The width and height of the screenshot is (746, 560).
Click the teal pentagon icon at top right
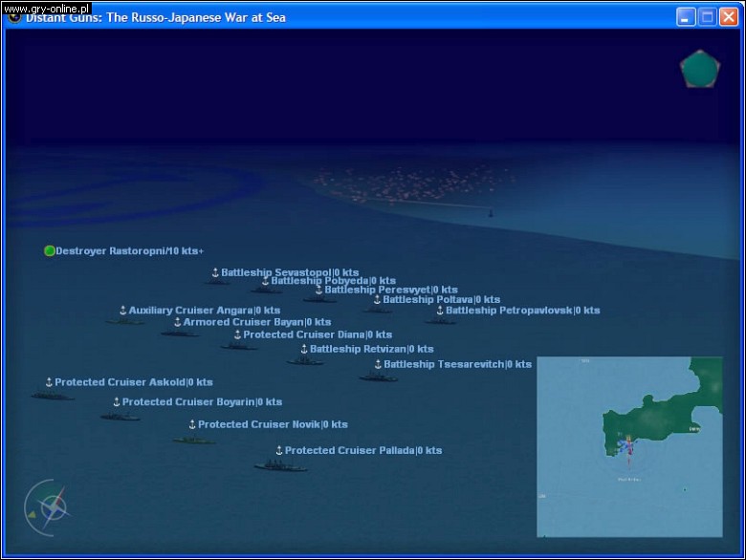[700, 69]
